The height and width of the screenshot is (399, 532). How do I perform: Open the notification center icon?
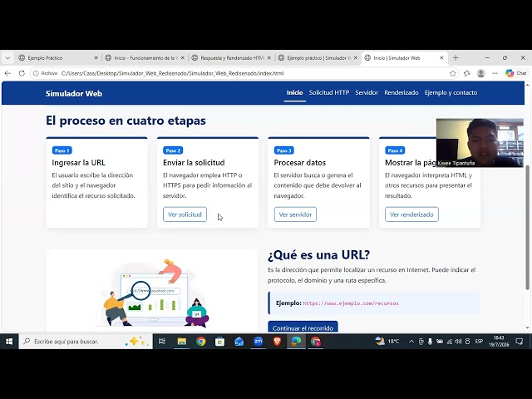tap(519, 342)
